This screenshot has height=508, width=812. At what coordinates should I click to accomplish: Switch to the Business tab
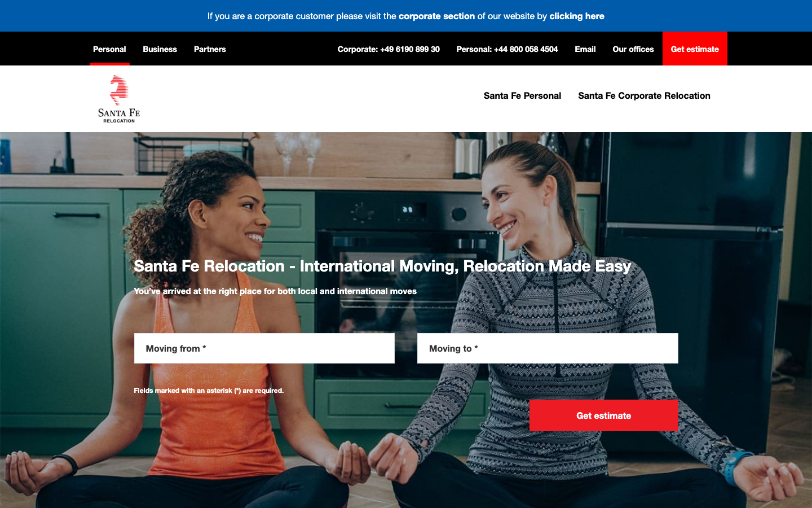pyautogui.click(x=160, y=49)
